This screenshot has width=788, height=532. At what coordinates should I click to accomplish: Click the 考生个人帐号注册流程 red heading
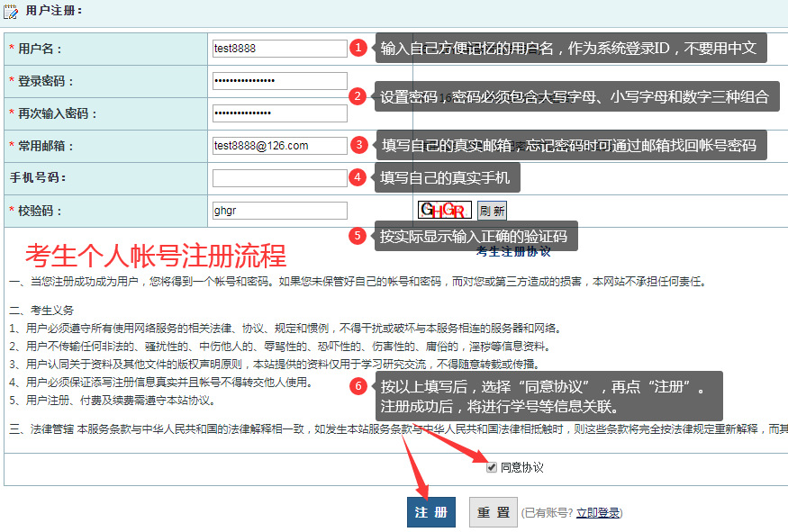pyautogui.click(x=156, y=256)
